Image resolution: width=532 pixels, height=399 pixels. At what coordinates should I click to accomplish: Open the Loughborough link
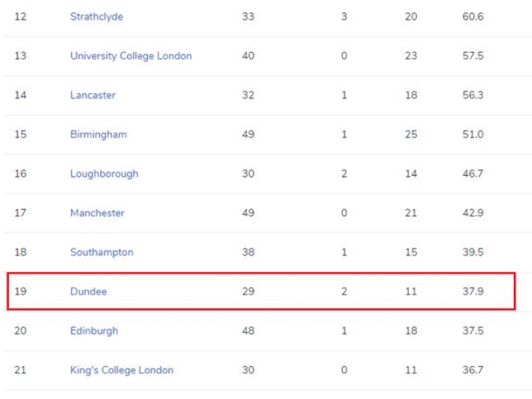click(104, 174)
